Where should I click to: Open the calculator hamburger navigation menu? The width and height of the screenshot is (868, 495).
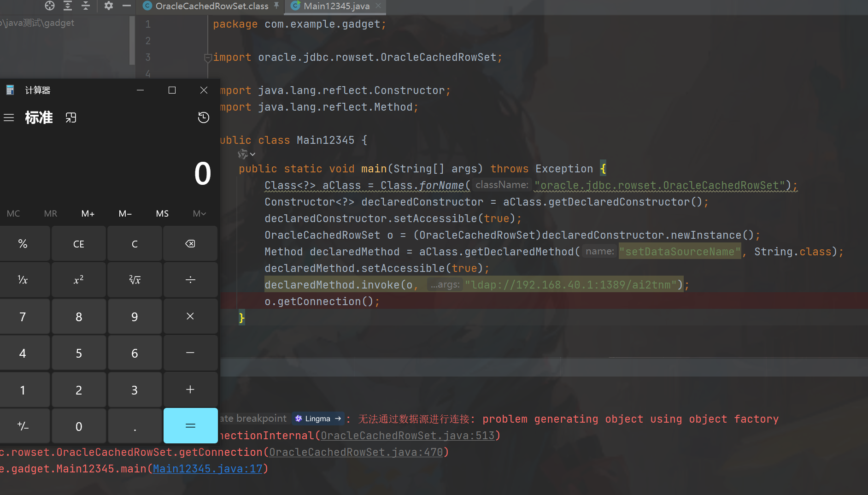[x=9, y=118]
